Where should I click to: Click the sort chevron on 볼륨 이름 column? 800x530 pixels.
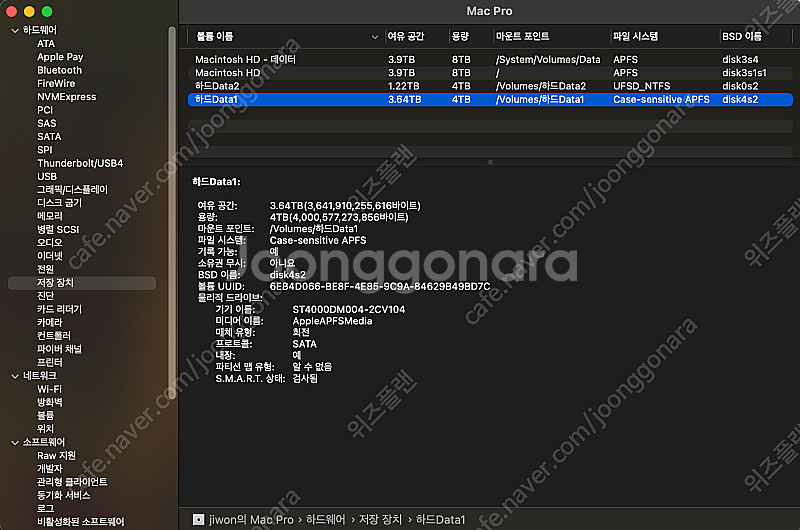coord(375,37)
